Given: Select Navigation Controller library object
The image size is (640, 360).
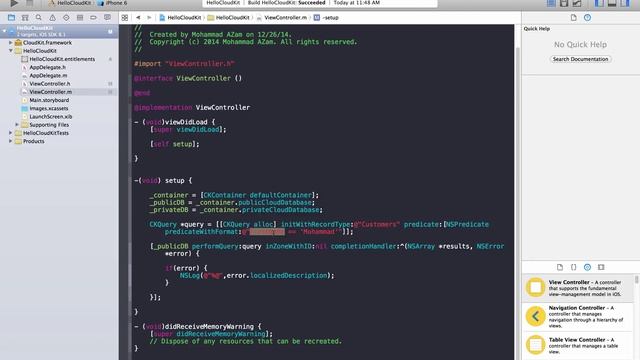Looking at the screenshot, I should click(x=578, y=316).
